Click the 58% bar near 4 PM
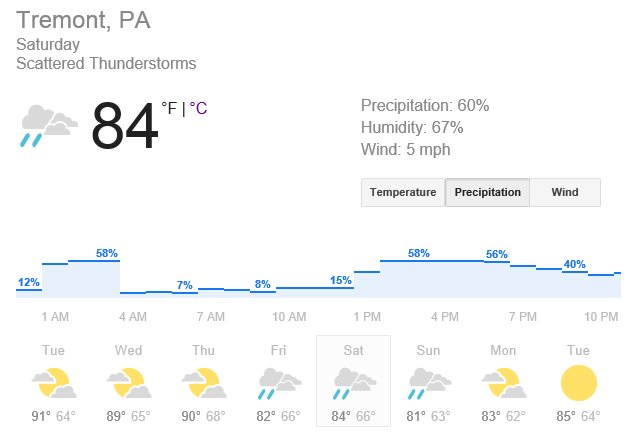 point(419,253)
